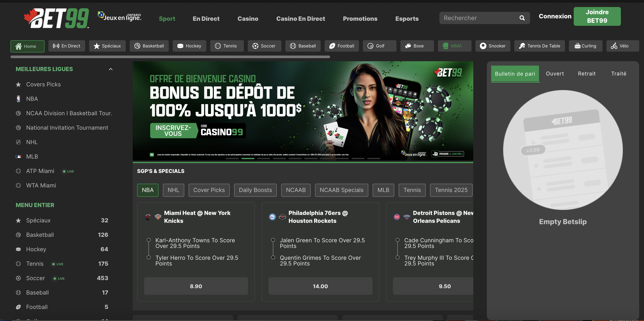The image size is (644, 321).
Task: Select the Boxe boxing glove chip
Action: pyautogui.click(x=417, y=46)
